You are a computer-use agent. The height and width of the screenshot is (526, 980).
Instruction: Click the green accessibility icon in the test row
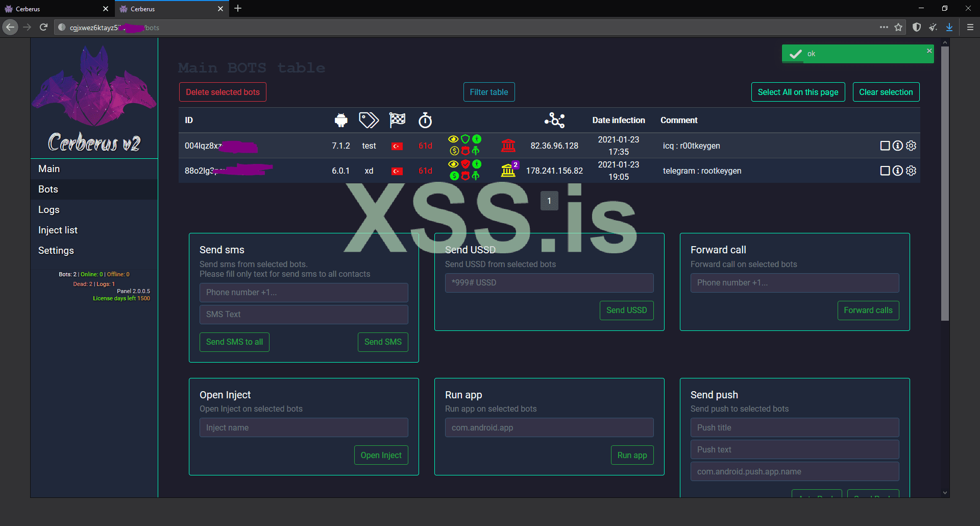pyautogui.click(x=476, y=139)
